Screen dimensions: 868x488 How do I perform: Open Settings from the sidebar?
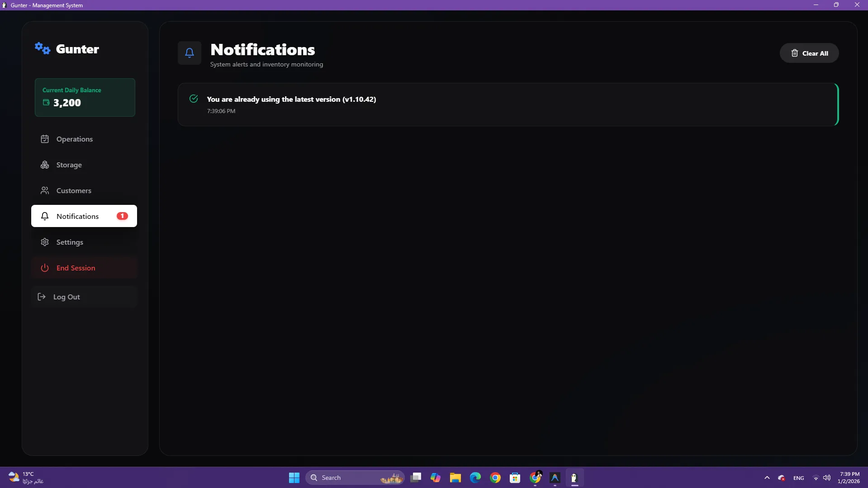[x=84, y=242]
